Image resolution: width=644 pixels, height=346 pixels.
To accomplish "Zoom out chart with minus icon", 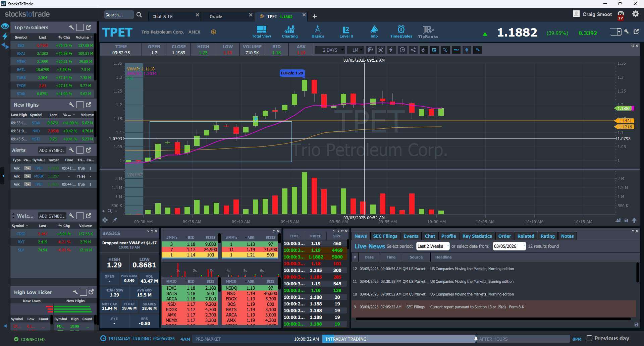I will pos(116,211).
